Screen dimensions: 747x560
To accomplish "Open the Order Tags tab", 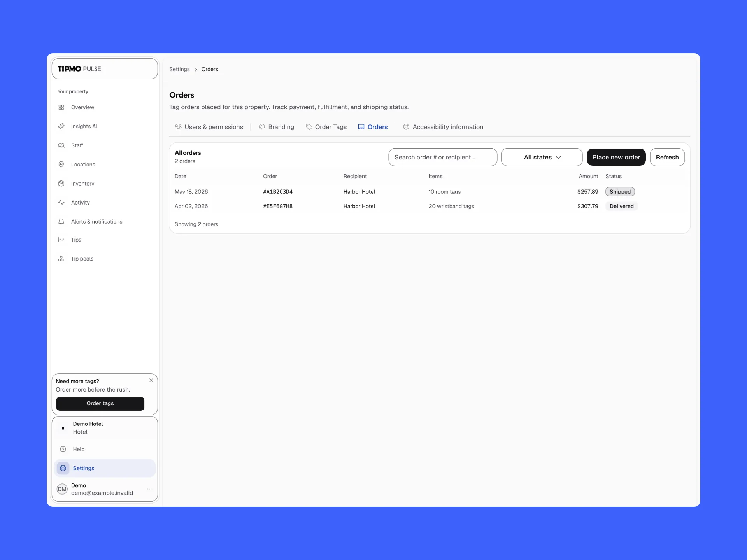I will coord(326,127).
